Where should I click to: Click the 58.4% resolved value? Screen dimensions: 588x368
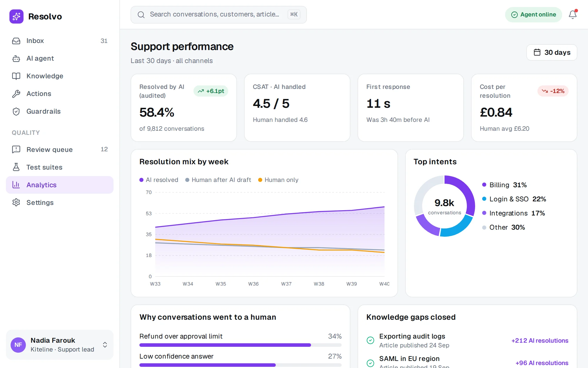(x=157, y=112)
